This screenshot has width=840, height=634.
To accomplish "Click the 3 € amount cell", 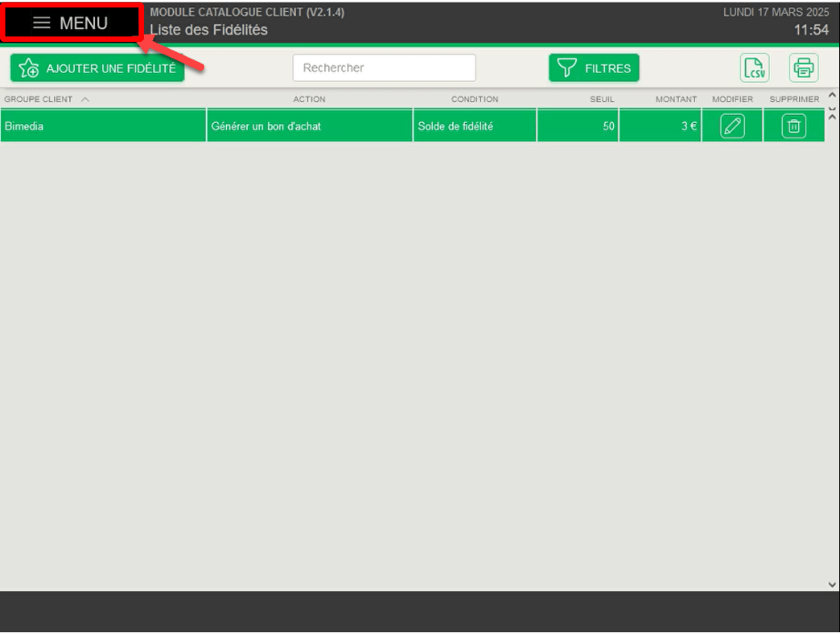I will click(x=661, y=127).
